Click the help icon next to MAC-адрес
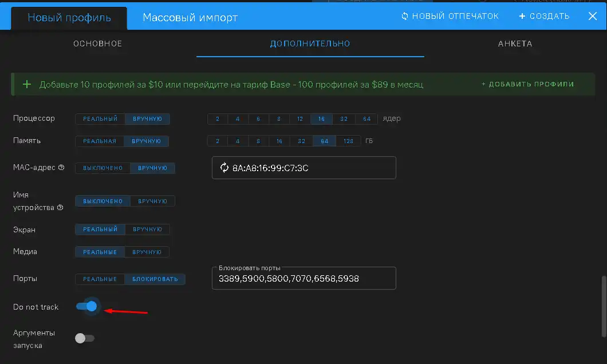 61,168
